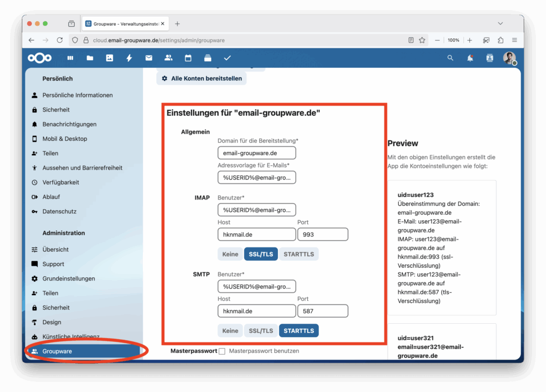
Task: Open the Tasks checkmark icon
Action: click(227, 58)
